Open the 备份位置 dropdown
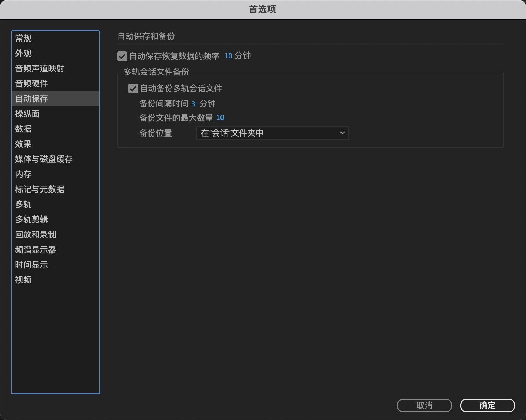Viewport: 526px width, 420px height. click(272, 133)
